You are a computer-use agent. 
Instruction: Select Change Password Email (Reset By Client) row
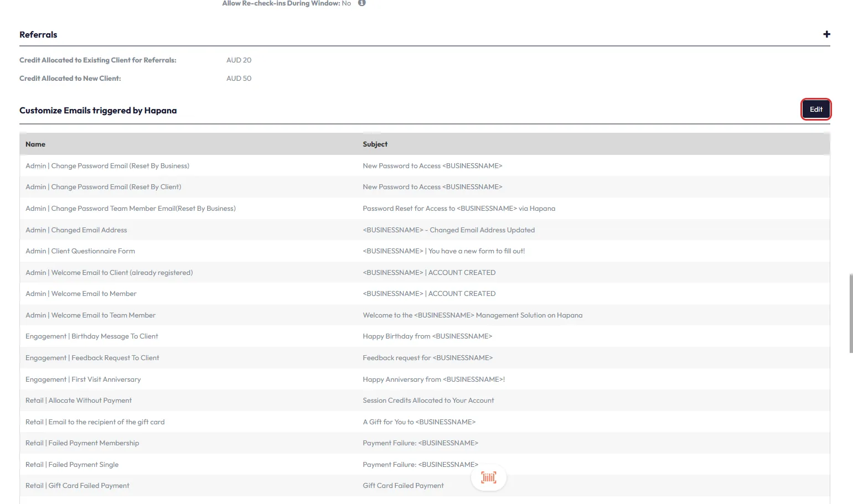coord(104,187)
